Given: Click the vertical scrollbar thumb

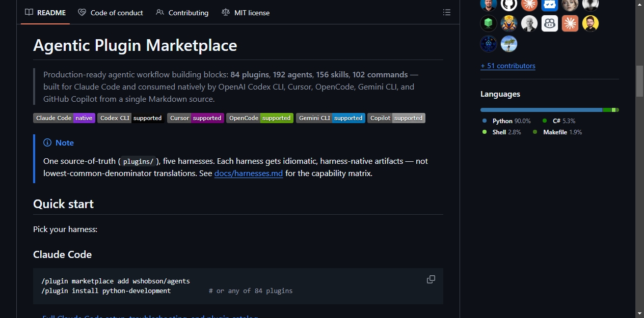Looking at the screenshot, I should [639, 81].
